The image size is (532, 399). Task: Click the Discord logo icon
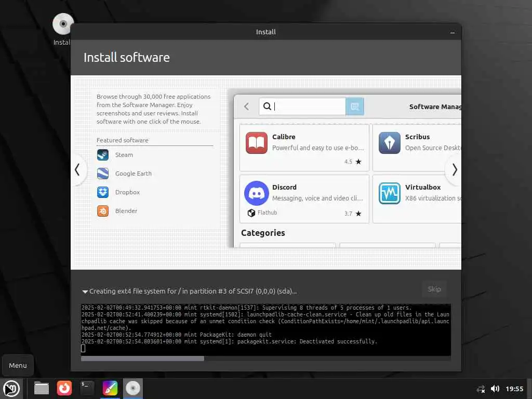257,193
